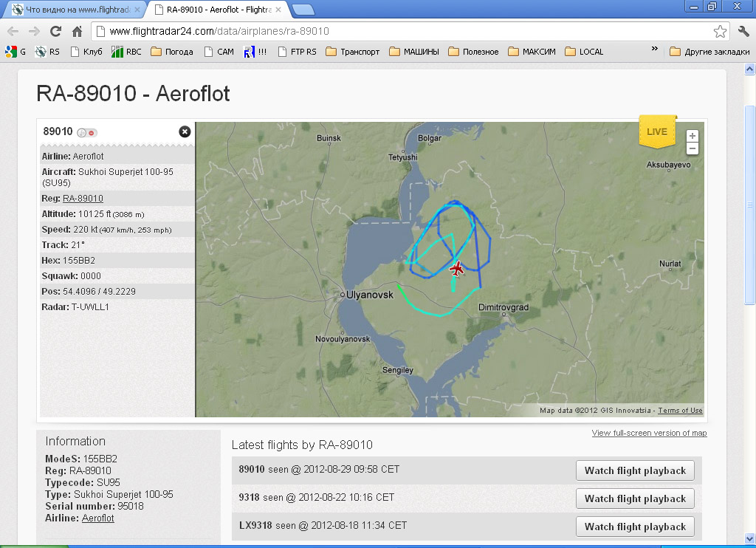Click the 'Squawk: 0000' row
The width and height of the screenshot is (756, 548).
[x=117, y=276]
